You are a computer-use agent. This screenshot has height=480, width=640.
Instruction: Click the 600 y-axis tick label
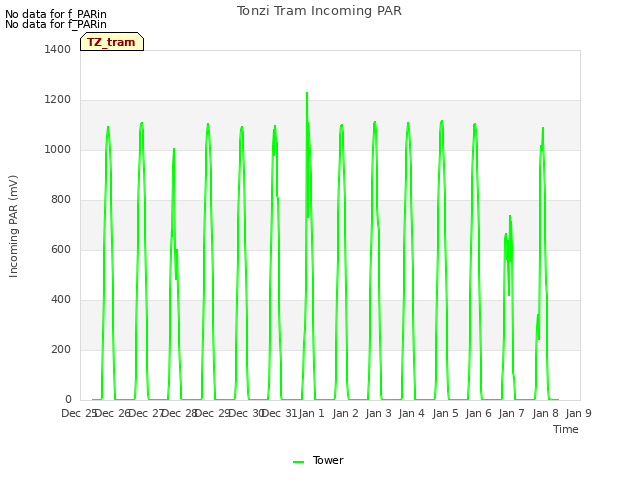[x=61, y=249]
